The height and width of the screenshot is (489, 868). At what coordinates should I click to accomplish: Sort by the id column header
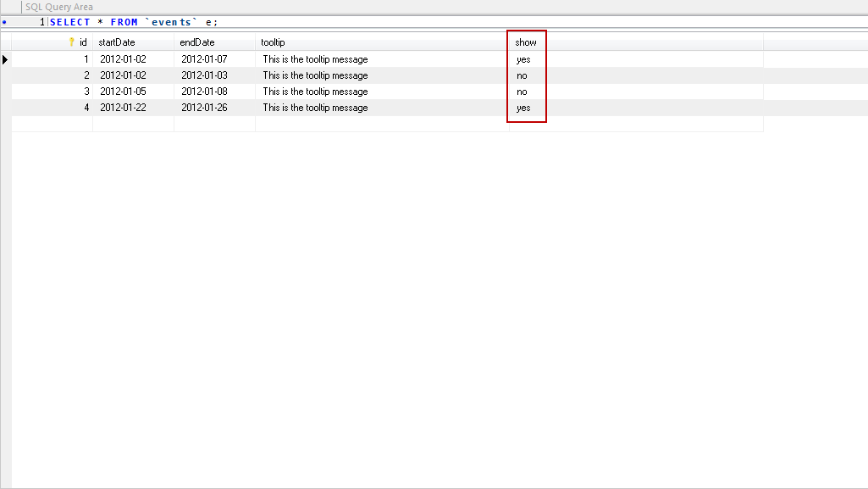tap(52, 42)
